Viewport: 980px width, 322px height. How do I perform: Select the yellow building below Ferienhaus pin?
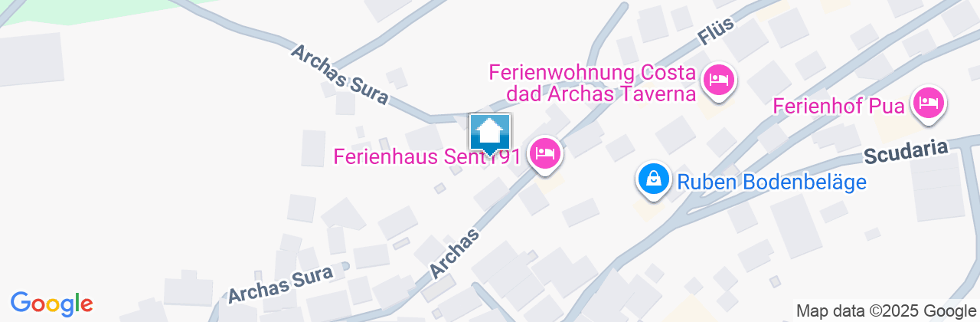[549, 183]
